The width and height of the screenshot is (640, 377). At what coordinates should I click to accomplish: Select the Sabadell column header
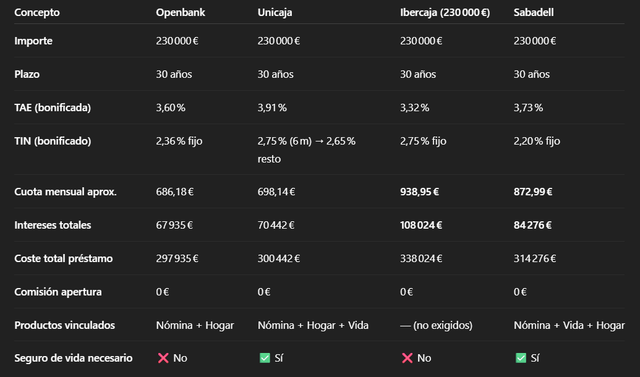[533, 12]
